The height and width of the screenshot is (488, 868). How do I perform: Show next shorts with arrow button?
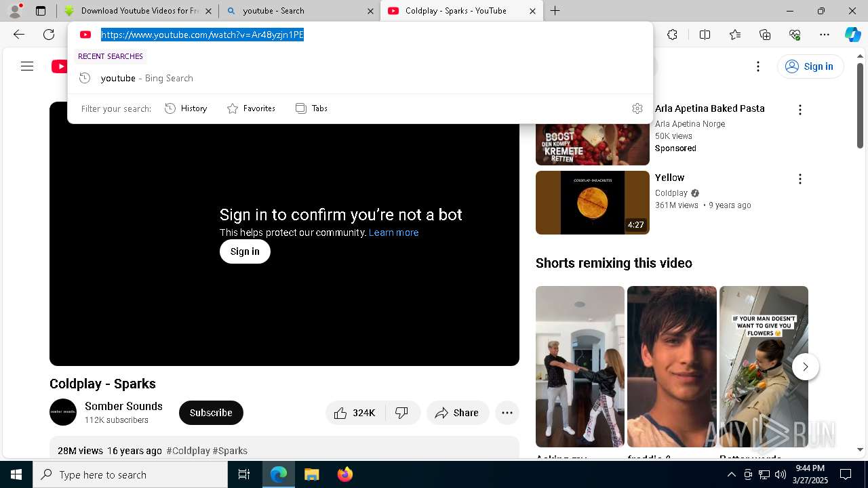click(x=806, y=367)
